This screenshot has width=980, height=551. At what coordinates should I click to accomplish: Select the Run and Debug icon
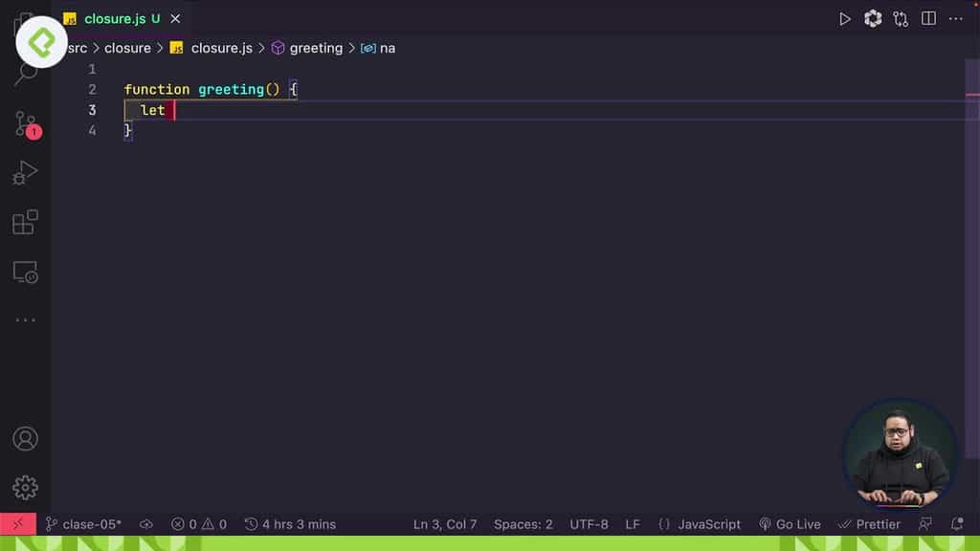click(x=24, y=172)
